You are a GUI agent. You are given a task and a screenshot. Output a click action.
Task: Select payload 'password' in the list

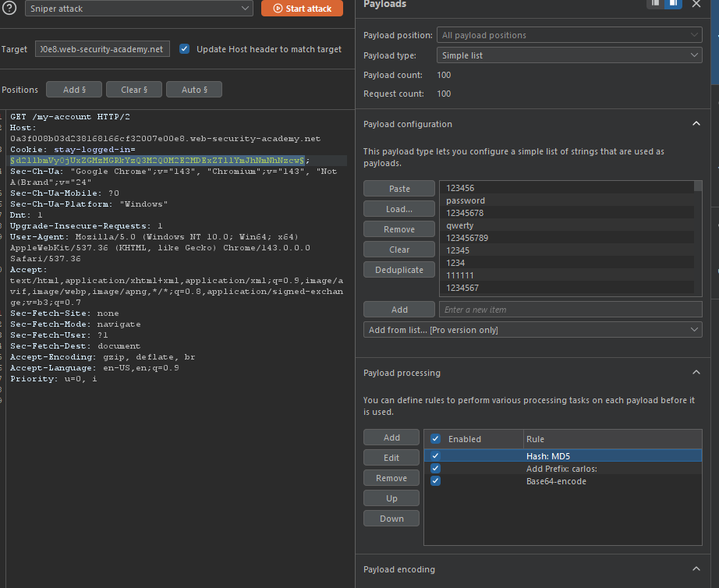pyautogui.click(x=567, y=200)
